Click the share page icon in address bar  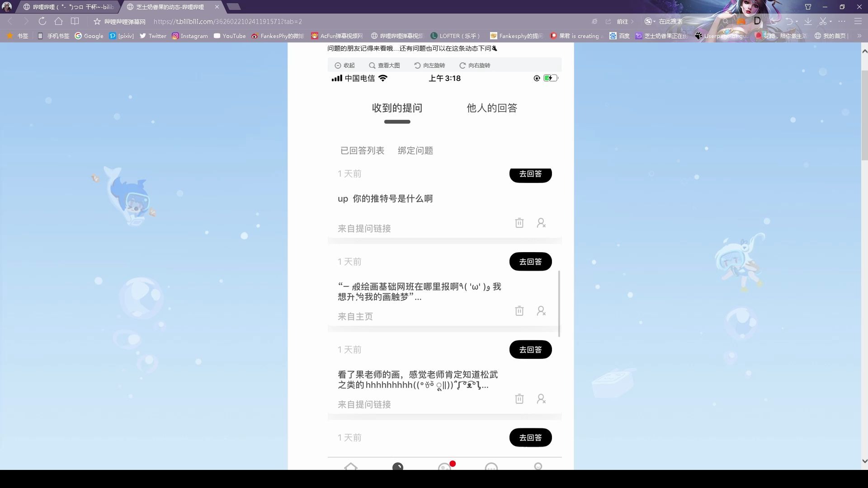(x=608, y=21)
